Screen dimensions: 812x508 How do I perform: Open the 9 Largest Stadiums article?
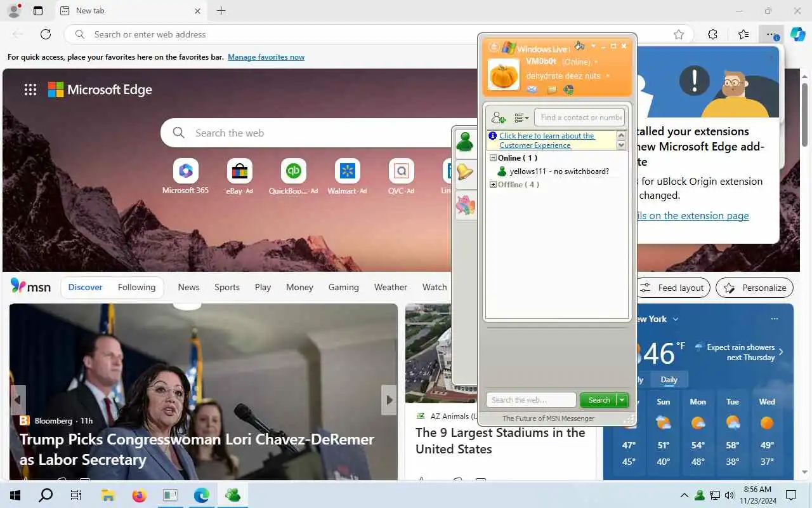click(500, 441)
